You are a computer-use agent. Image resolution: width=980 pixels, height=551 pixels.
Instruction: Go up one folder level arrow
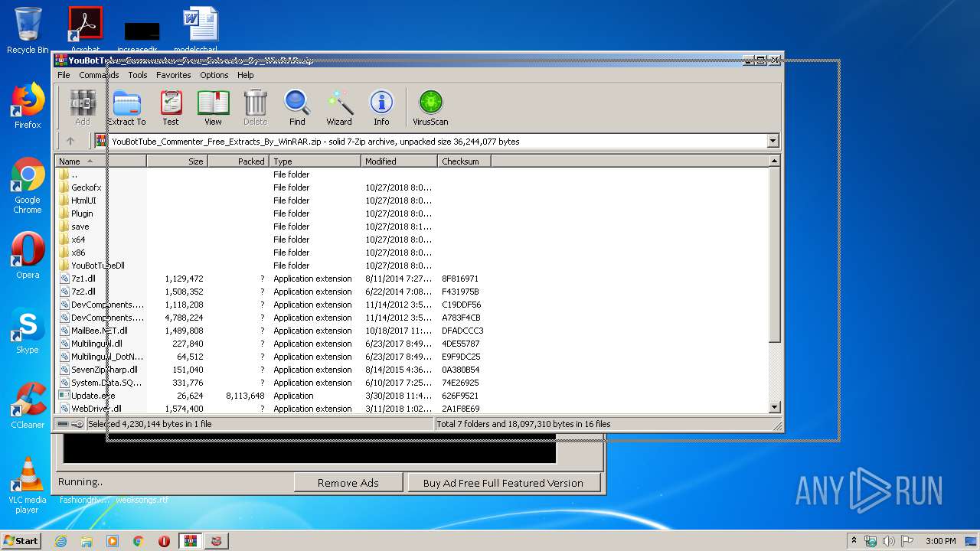[70, 141]
